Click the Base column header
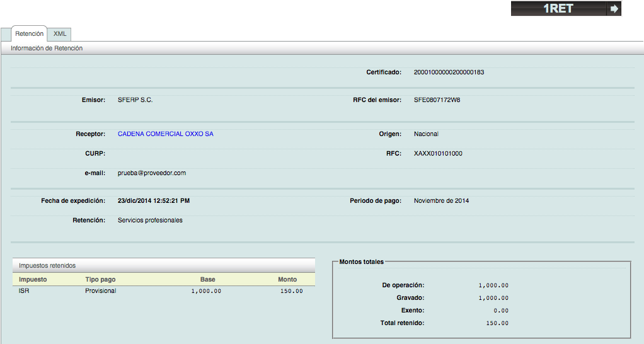 coord(207,279)
